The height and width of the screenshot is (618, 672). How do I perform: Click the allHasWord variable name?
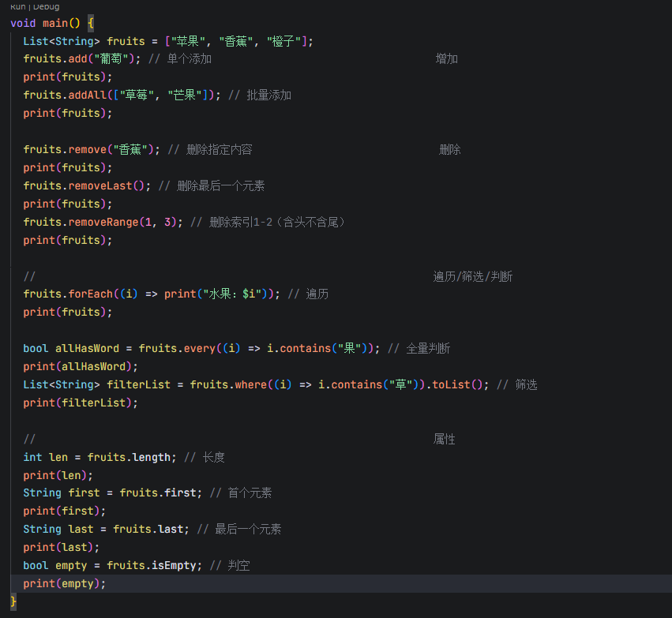(87, 348)
